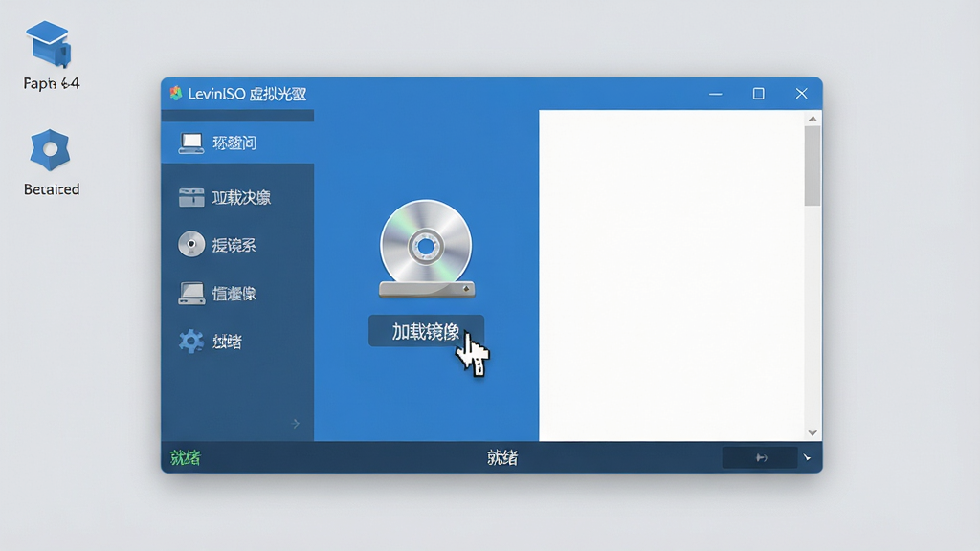Click the LevinISO logo in the title bar
The image size is (980, 551).
point(176,93)
